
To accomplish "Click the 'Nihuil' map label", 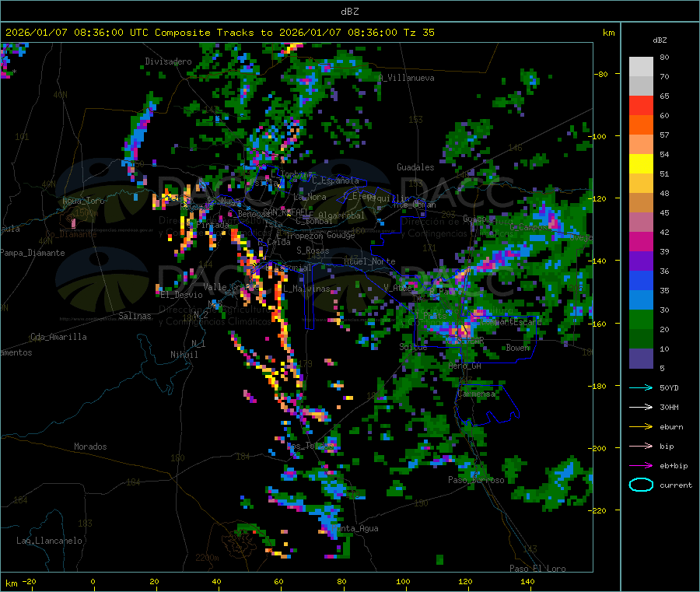I will point(184,355).
